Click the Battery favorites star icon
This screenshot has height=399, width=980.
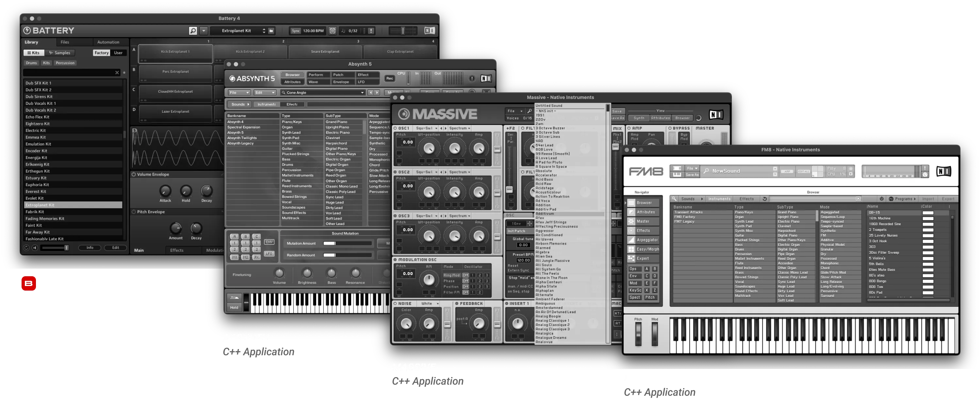pyautogui.click(x=124, y=72)
